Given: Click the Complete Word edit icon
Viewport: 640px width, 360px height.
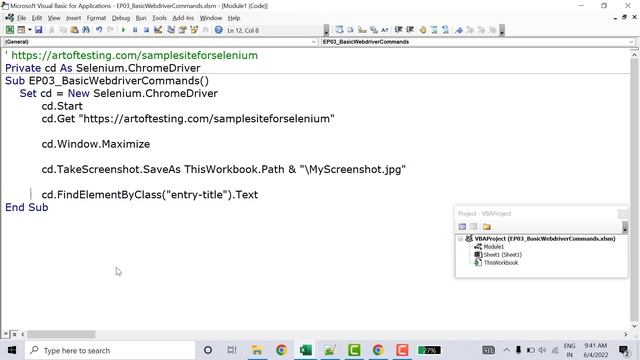Looking at the screenshot, I should pyautogui.click(x=385, y=30).
